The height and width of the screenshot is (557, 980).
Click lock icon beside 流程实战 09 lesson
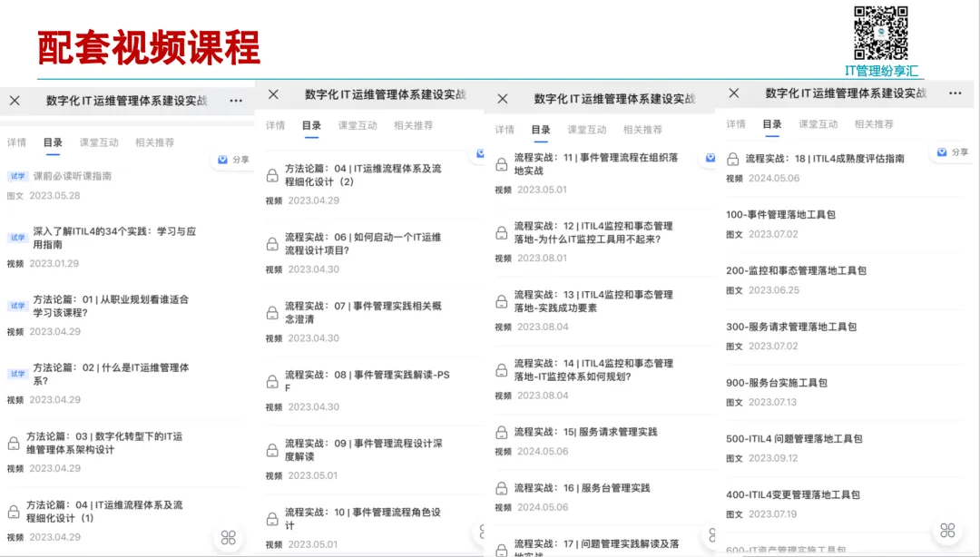tap(272, 451)
